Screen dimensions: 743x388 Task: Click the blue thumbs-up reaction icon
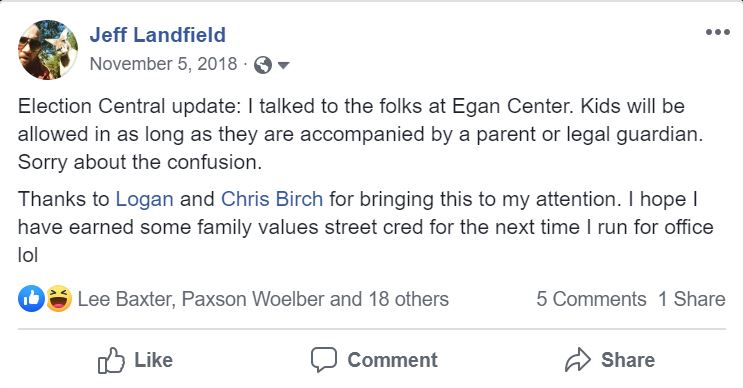[31, 299]
